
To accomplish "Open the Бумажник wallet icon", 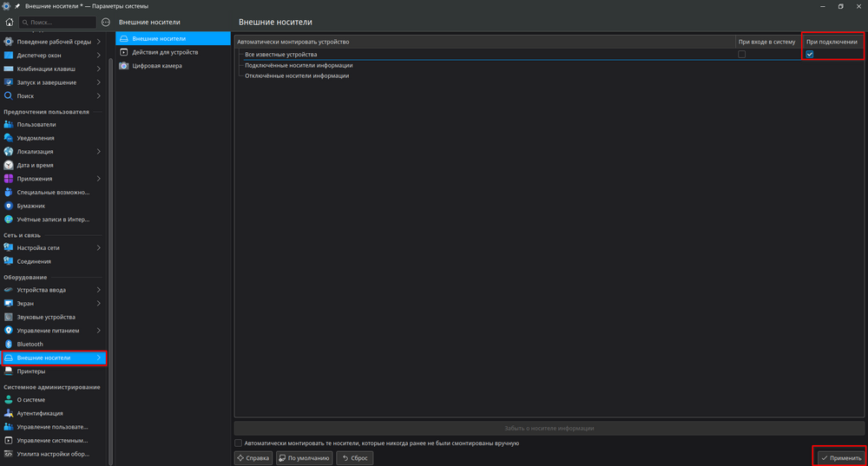I will click(9, 206).
